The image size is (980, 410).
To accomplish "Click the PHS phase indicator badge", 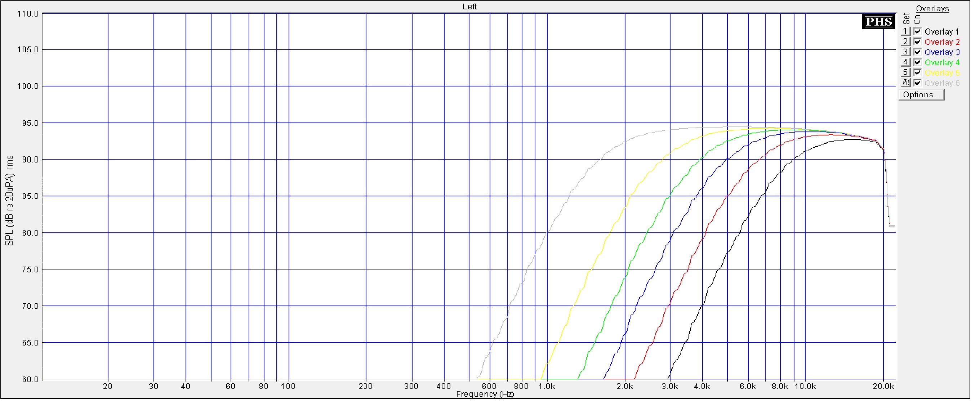I will click(878, 21).
